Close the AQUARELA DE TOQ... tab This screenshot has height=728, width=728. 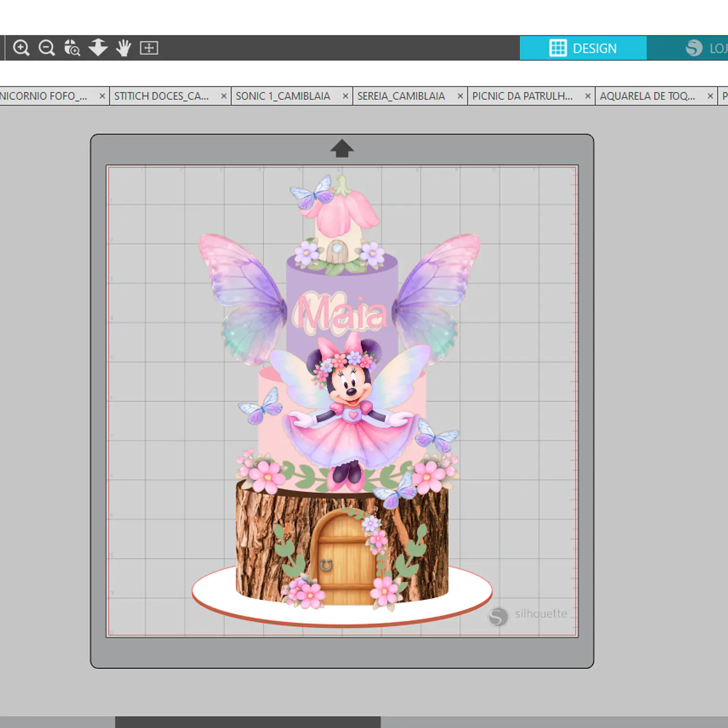[x=710, y=96]
